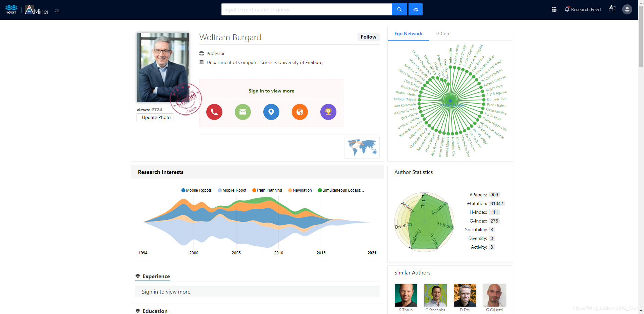Click the red phone contact icon
This screenshot has width=644, height=314.
214,112
